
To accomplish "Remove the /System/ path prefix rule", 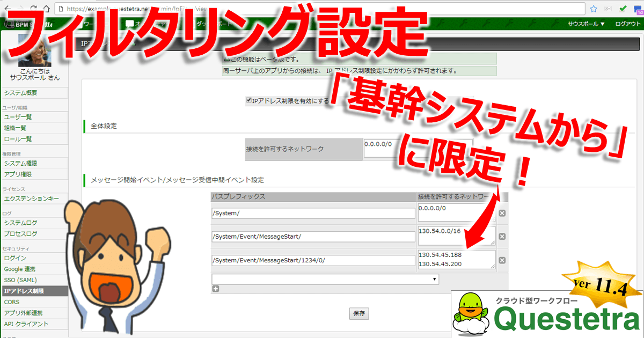I will point(502,214).
